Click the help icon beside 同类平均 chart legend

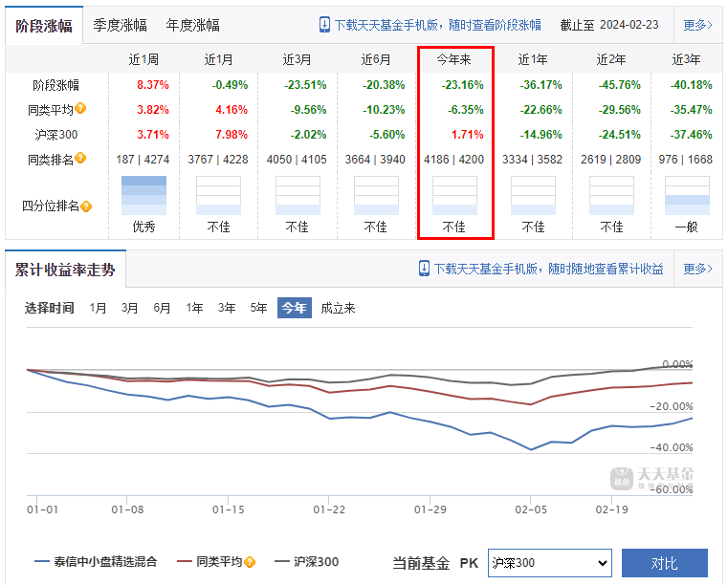(250, 562)
